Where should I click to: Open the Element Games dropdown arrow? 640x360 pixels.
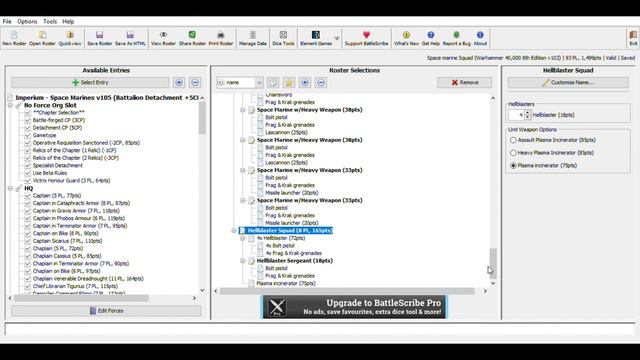coord(337,38)
